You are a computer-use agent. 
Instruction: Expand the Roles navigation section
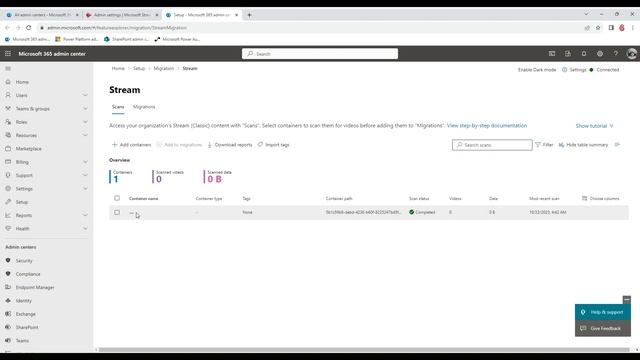85,122
